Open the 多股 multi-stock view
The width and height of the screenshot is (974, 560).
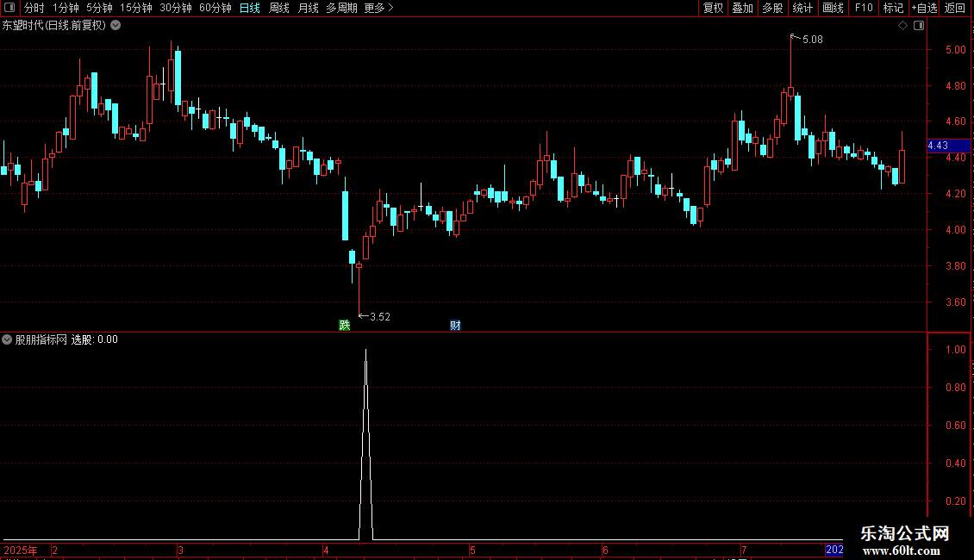772,8
